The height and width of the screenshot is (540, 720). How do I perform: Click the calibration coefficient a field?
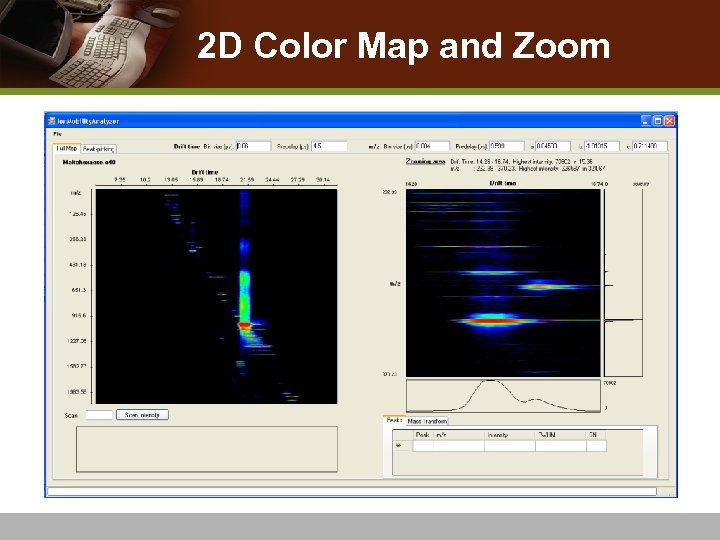553,146
